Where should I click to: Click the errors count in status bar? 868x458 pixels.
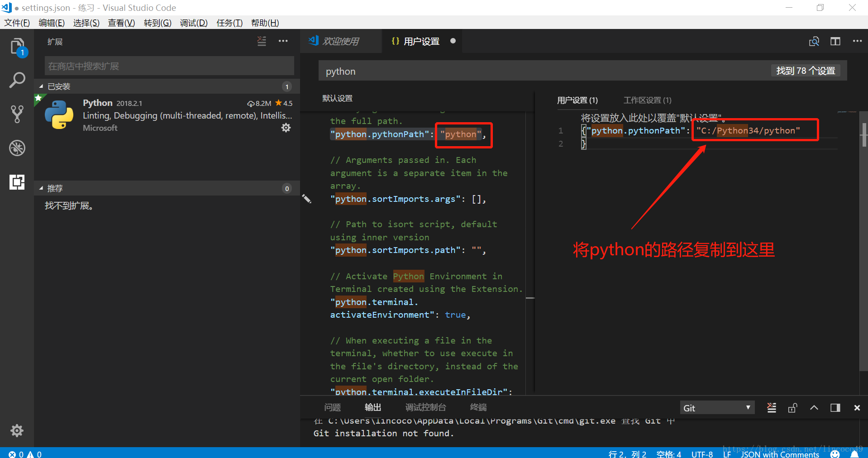click(x=16, y=454)
